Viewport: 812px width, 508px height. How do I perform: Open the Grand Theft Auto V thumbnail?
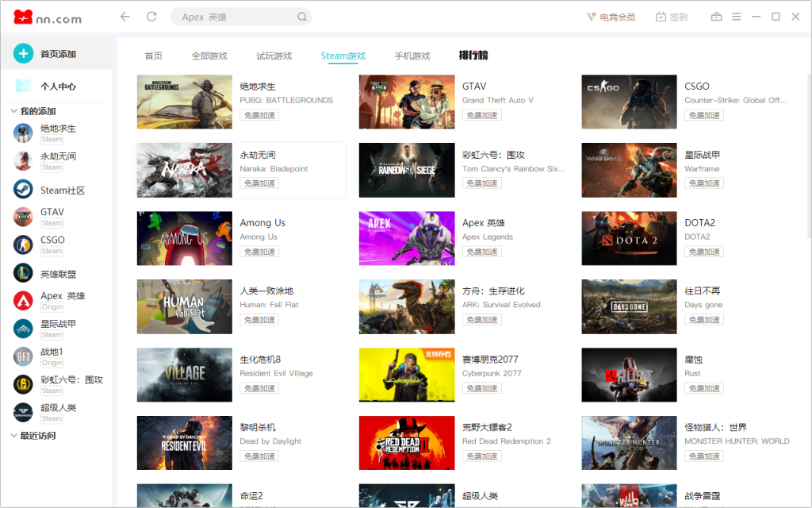tap(407, 102)
